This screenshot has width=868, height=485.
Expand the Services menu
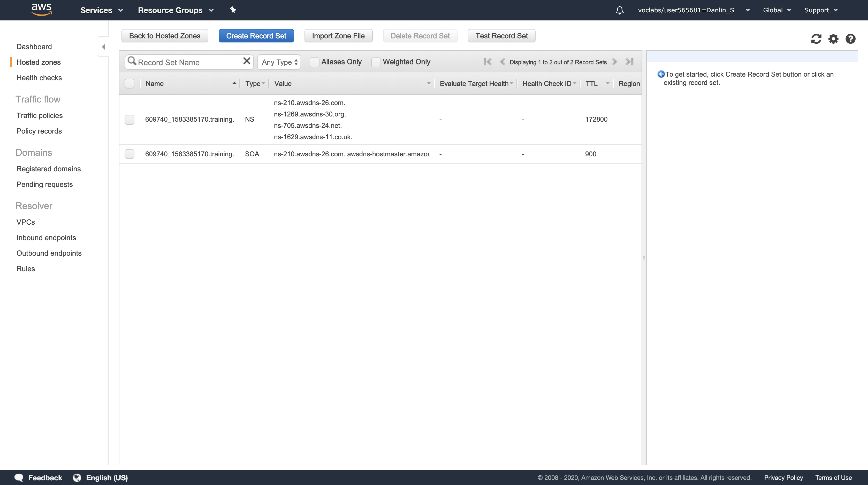pyautogui.click(x=101, y=10)
